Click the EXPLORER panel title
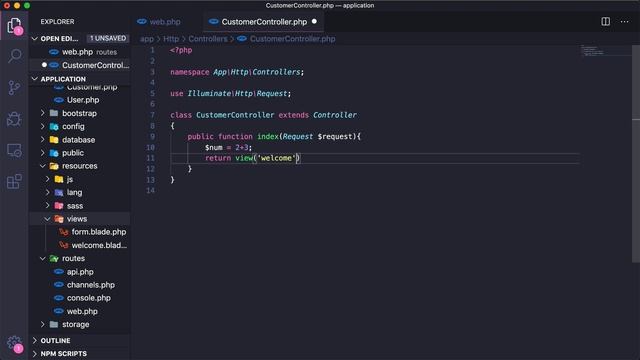 (58, 22)
